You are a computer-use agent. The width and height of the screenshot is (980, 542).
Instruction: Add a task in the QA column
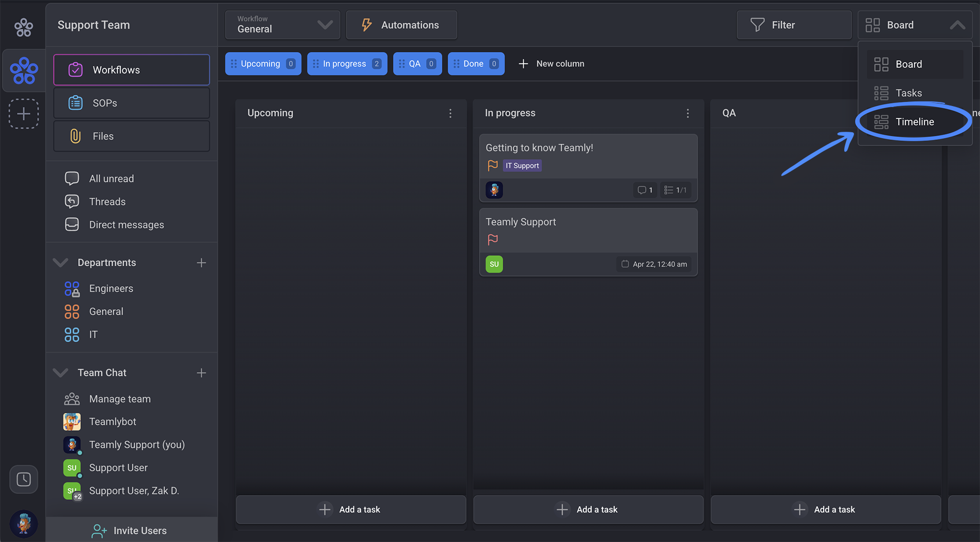(826, 510)
